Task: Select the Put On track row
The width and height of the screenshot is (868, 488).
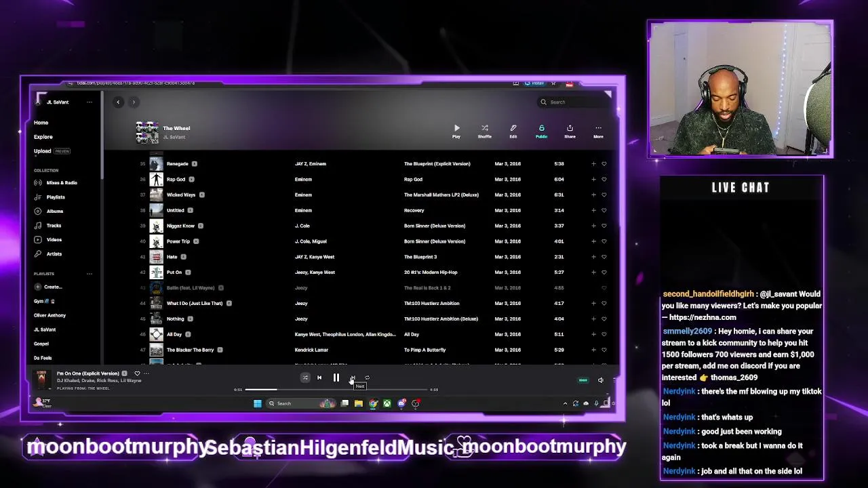Action: point(373,272)
